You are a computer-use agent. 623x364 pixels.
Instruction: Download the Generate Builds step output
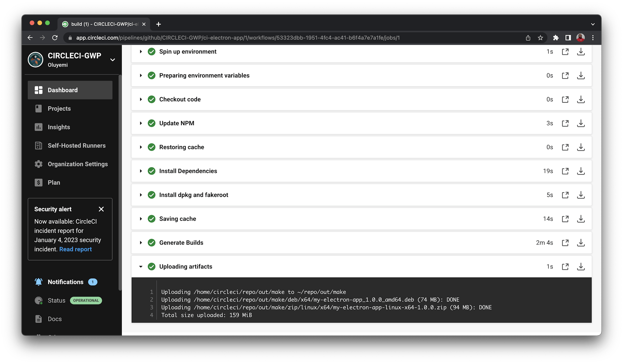(x=581, y=243)
